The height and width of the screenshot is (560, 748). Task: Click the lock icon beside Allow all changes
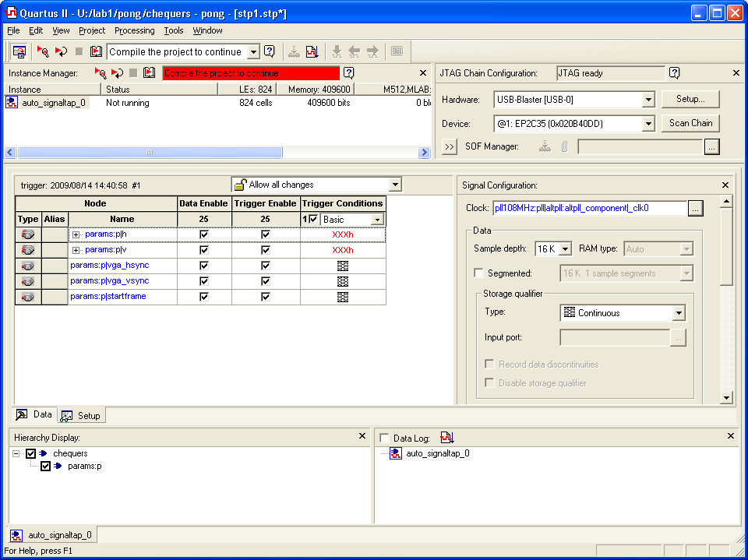coord(241,185)
